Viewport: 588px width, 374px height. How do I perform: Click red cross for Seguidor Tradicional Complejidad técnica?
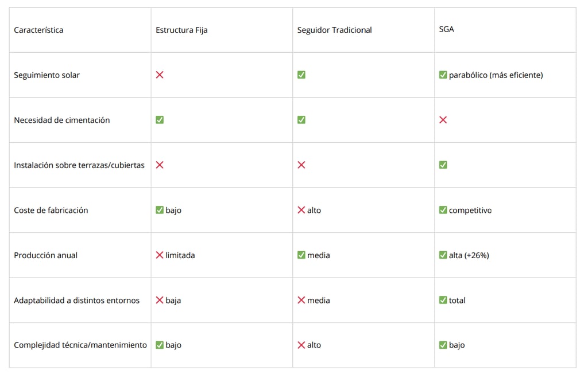[x=301, y=345]
